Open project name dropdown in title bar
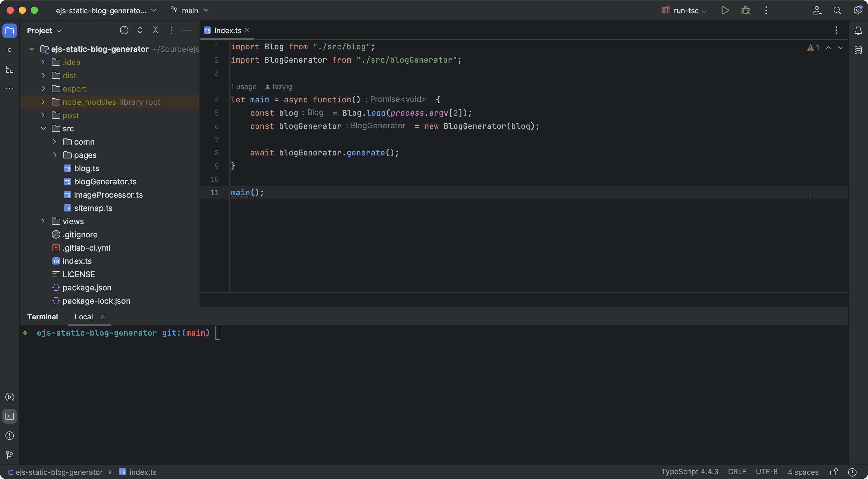This screenshot has width=868, height=479. click(106, 11)
